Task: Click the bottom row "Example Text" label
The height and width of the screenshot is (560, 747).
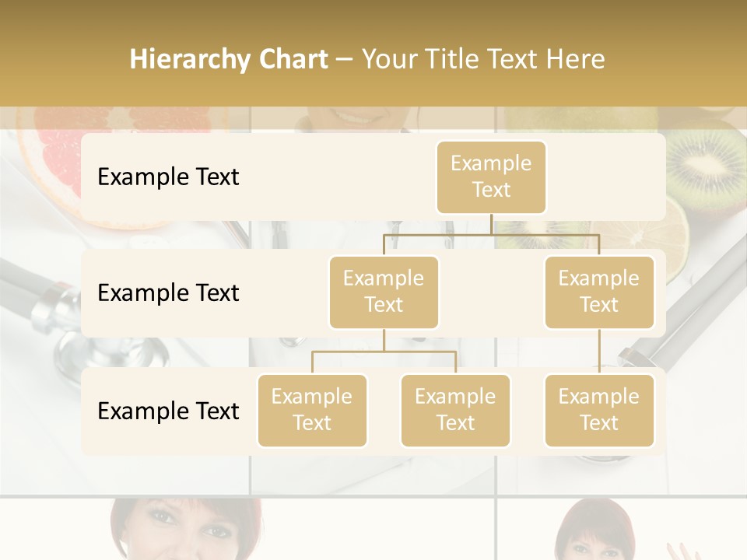Action: click(168, 411)
